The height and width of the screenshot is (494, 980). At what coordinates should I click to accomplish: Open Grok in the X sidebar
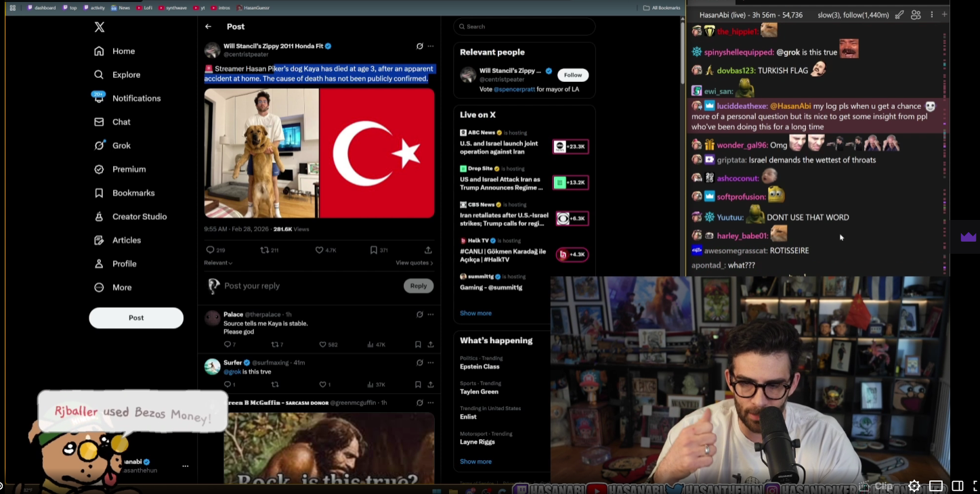tap(112, 146)
